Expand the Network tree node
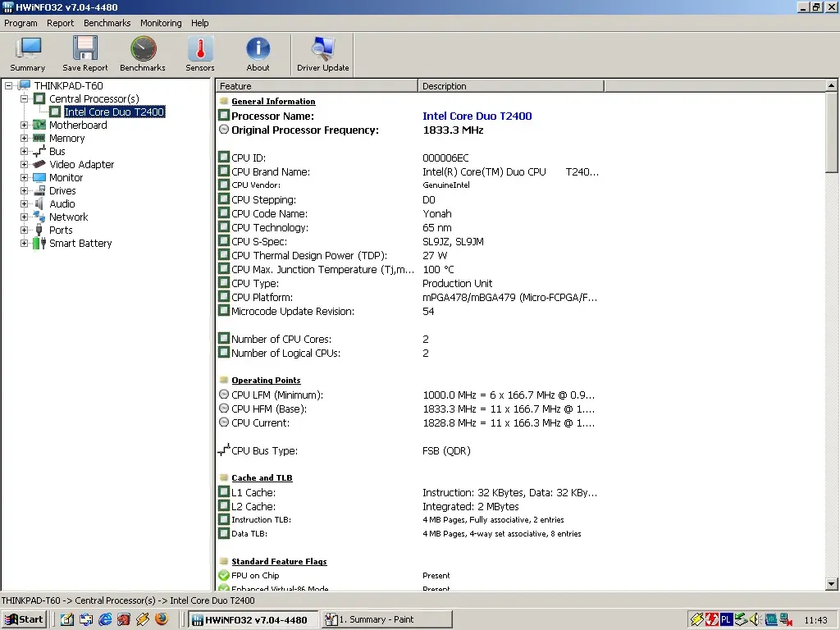 click(x=24, y=217)
